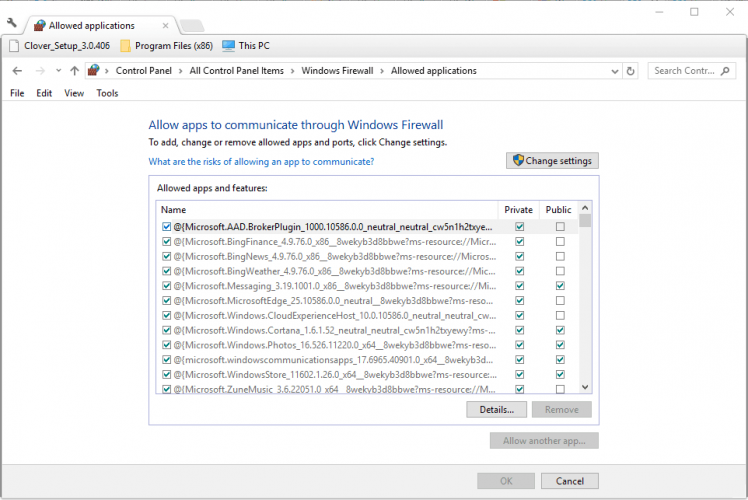Click the Public column header
748x500 pixels.
coord(558,210)
